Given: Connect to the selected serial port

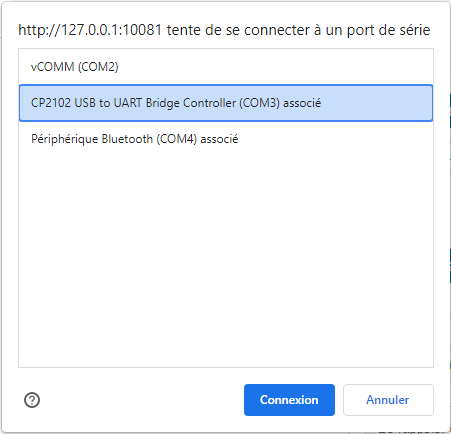Looking at the screenshot, I should (x=289, y=400).
